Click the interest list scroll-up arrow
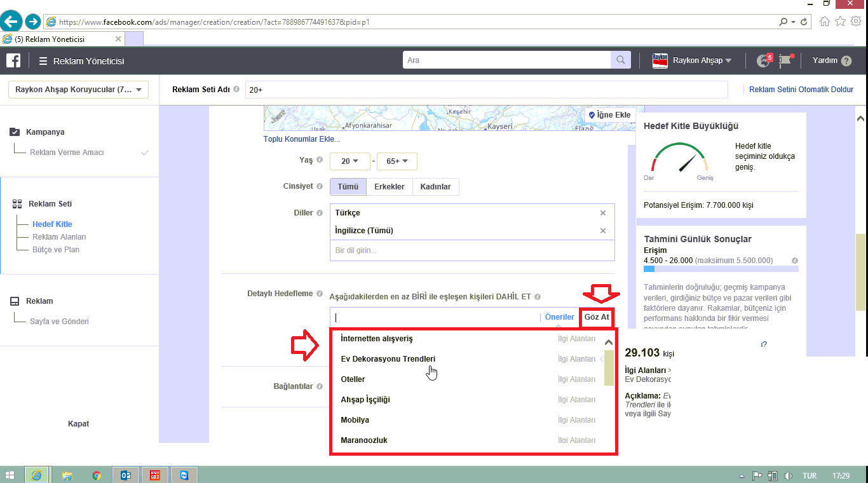This screenshot has height=483, width=868. pos(608,343)
